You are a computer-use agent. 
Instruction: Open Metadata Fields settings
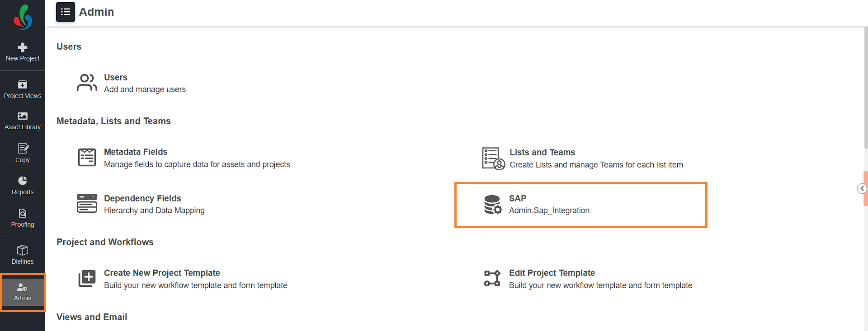coord(197,158)
